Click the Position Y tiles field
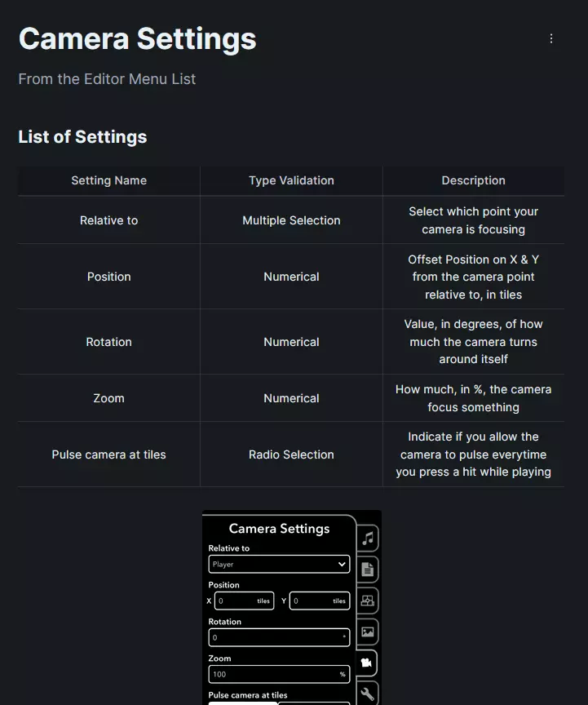This screenshot has width=588, height=705. [x=319, y=601]
